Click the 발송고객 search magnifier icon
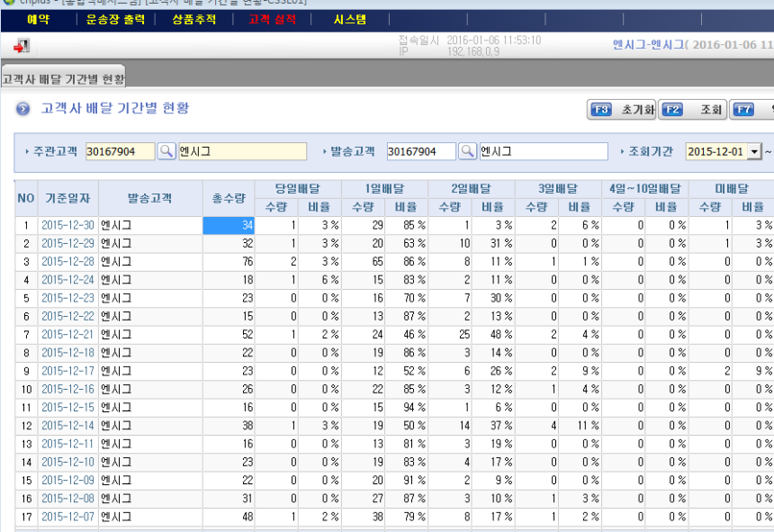 point(467,151)
